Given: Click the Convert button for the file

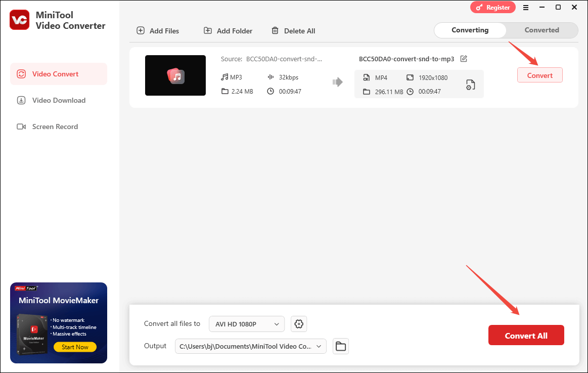Looking at the screenshot, I should 539,75.
